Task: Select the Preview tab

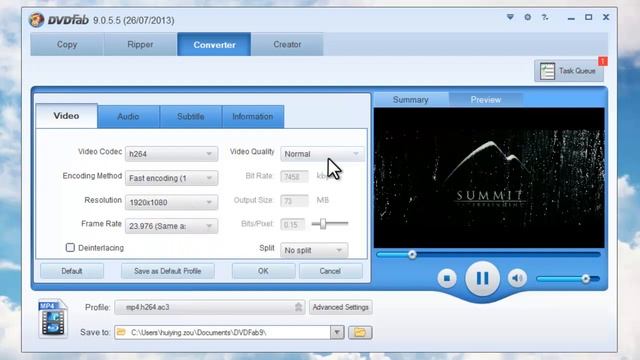Action: click(486, 100)
